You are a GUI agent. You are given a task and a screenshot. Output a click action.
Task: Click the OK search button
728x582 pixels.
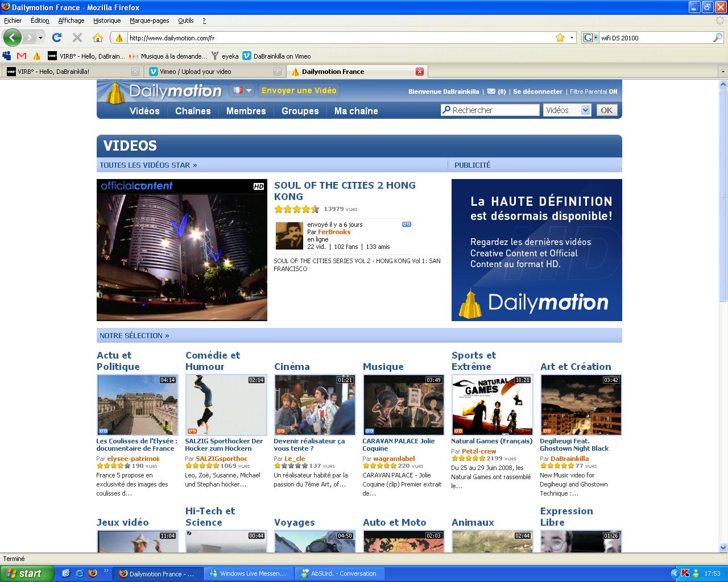click(x=607, y=110)
